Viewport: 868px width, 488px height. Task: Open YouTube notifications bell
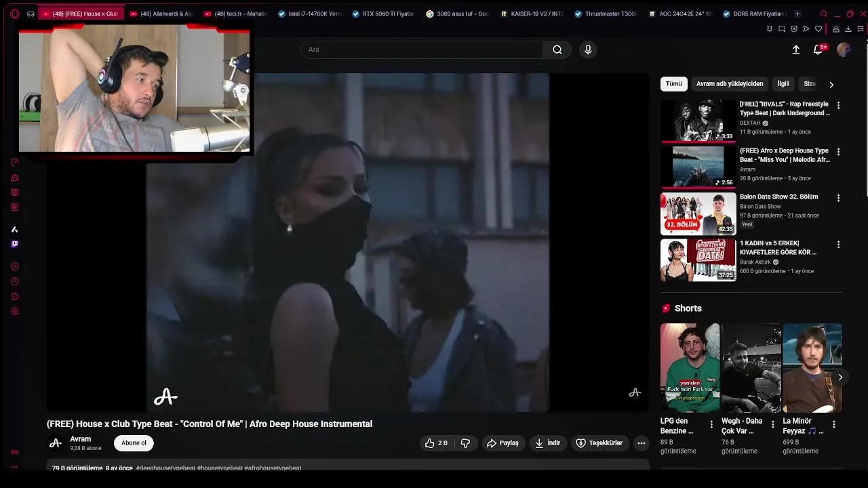click(x=818, y=49)
